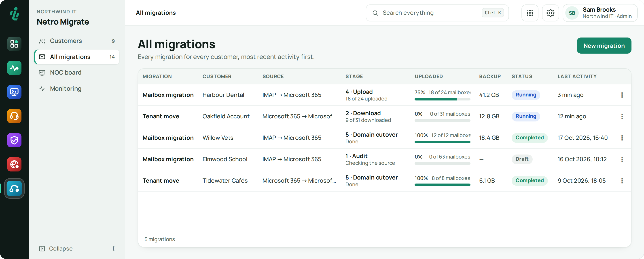This screenshot has height=259, width=644.
Task: Go to Customers in the sidebar
Action: pyautogui.click(x=77, y=41)
